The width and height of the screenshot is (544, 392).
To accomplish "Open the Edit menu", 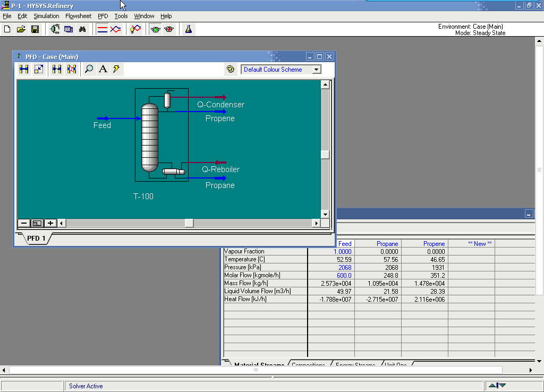I will point(22,16).
